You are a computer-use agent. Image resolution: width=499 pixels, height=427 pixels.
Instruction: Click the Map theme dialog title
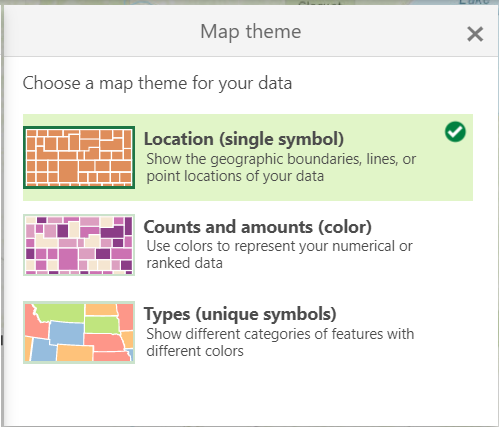pyautogui.click(x=251, y=32)
